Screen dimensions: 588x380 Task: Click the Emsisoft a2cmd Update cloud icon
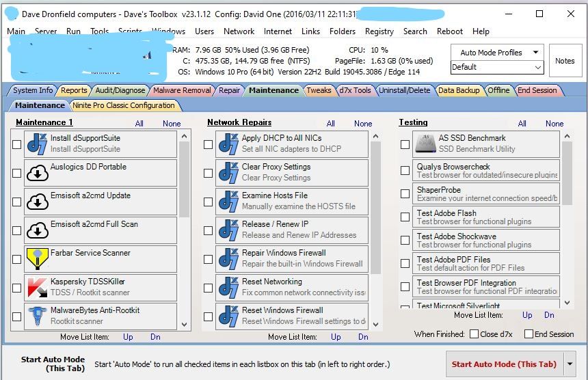[x=37, y=202]
